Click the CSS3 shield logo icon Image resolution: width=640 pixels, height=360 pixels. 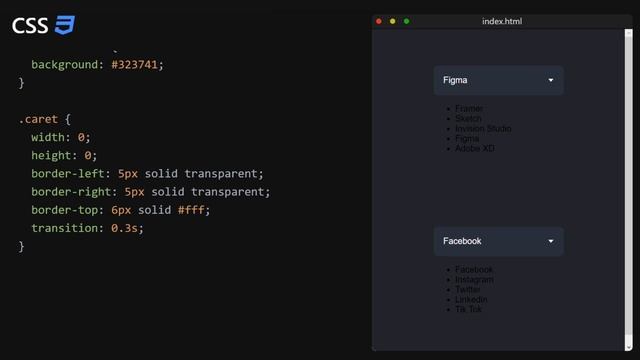(x=65, y=25)
